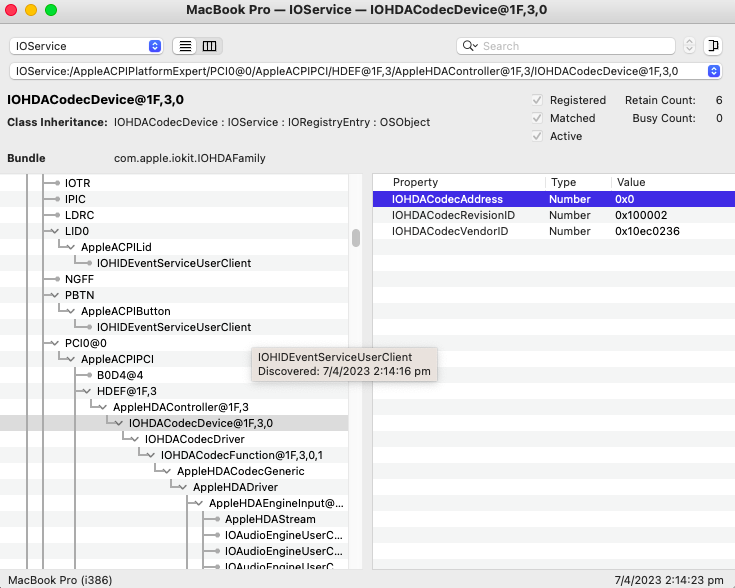
Task: Collapse the AppleHDADriver node
Action: [x=182, y=487]
